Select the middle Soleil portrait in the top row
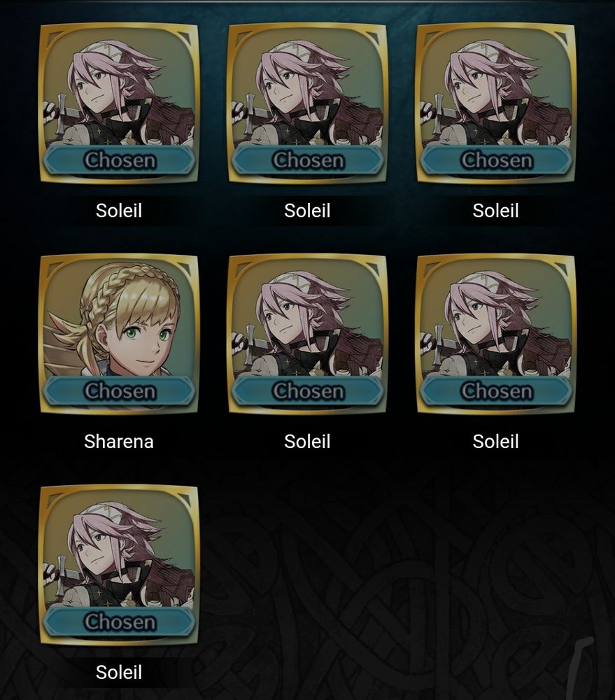This screenshot has height=700, width=615. point(308,104)
